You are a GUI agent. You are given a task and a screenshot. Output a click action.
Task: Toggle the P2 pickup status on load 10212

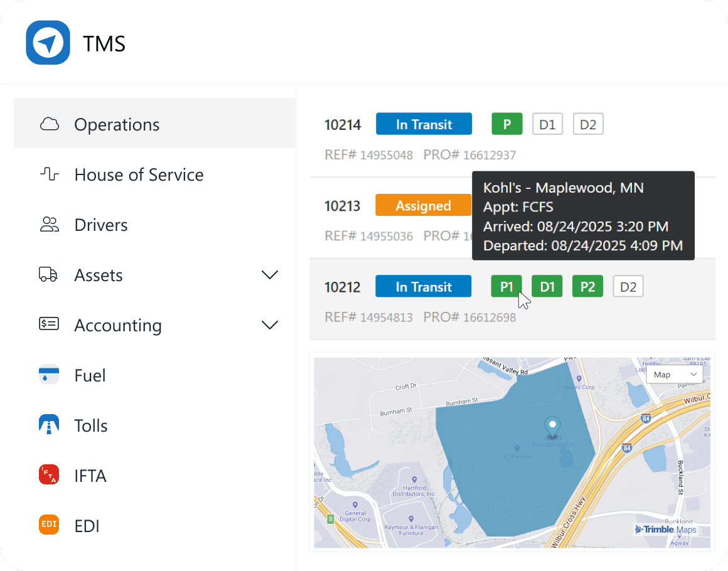(x=587, y=286)
